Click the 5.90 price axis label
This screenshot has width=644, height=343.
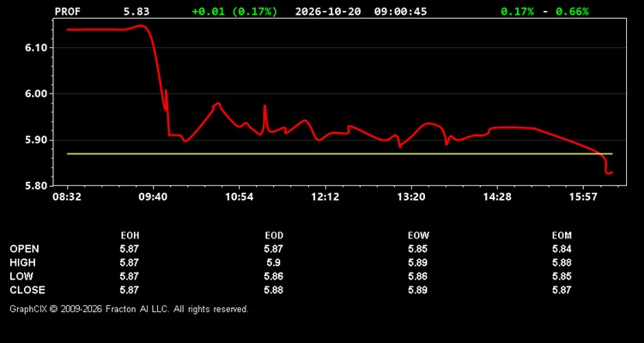37,140
